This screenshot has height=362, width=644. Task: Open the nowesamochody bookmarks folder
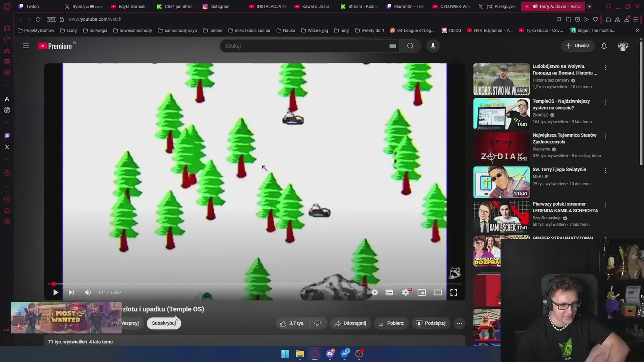pos(132,30)
